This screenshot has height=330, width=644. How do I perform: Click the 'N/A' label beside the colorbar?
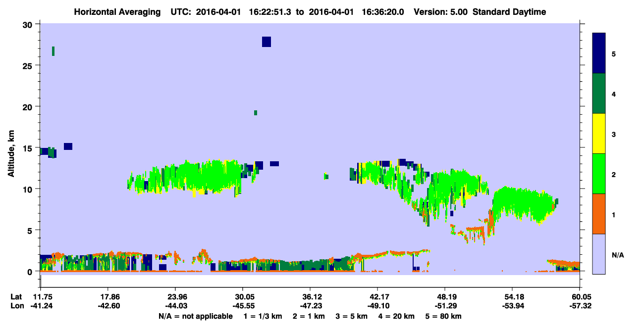pos(617,255)
